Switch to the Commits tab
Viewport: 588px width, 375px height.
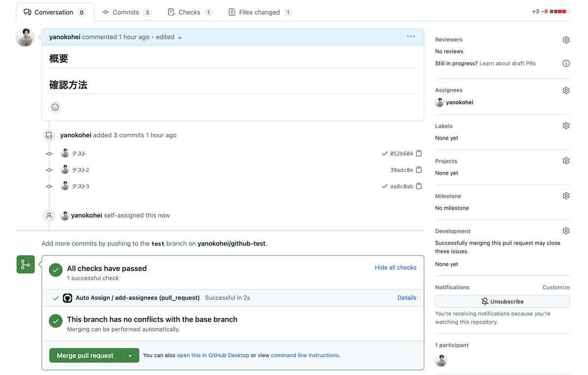[126, 12]
